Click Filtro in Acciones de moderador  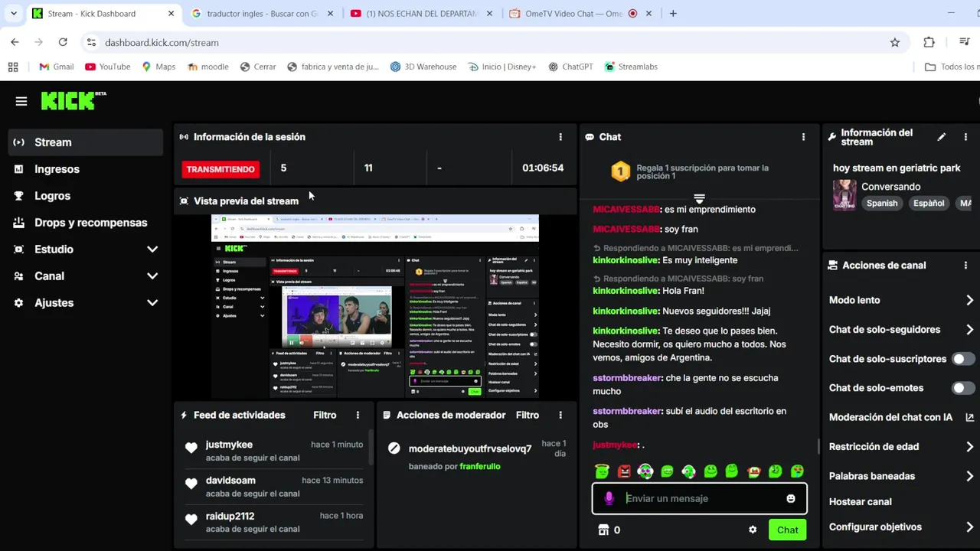click(x=528, y=415)
